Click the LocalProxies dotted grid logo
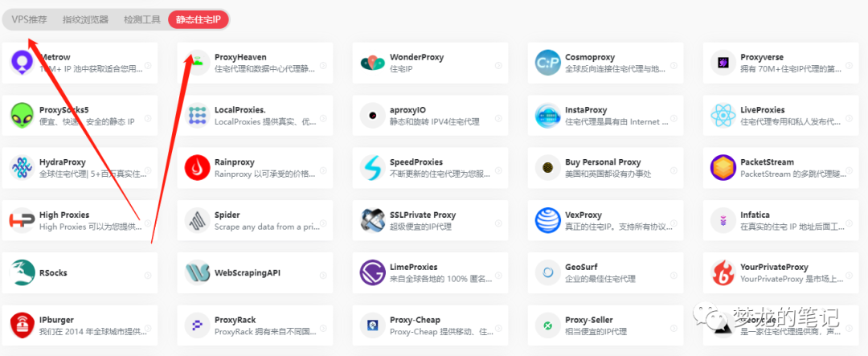The image size is (868, 356). [198, 115]
